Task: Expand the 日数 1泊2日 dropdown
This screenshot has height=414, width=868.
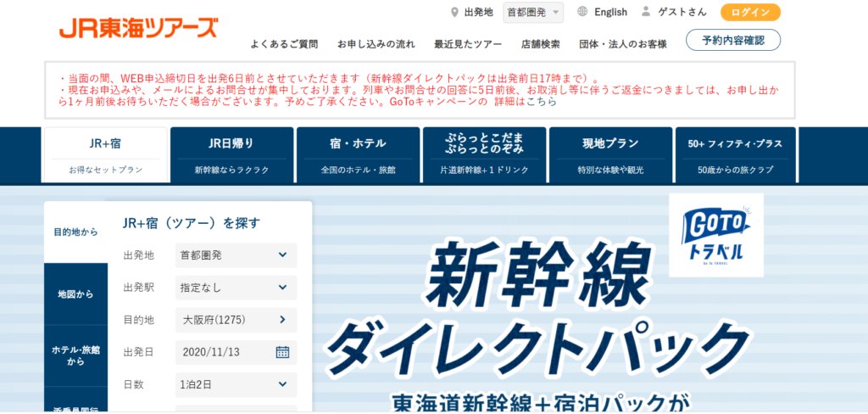Action: point(236,384)
